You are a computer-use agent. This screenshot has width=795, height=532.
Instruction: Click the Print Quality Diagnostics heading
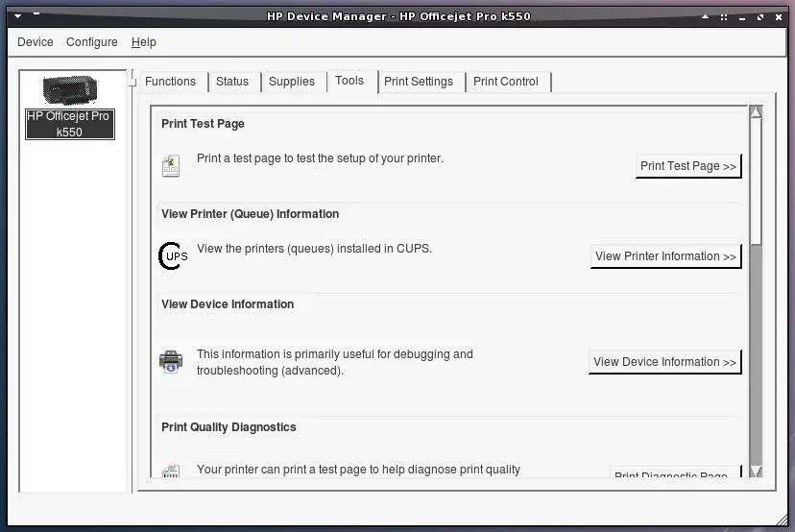tap(229, 427)
